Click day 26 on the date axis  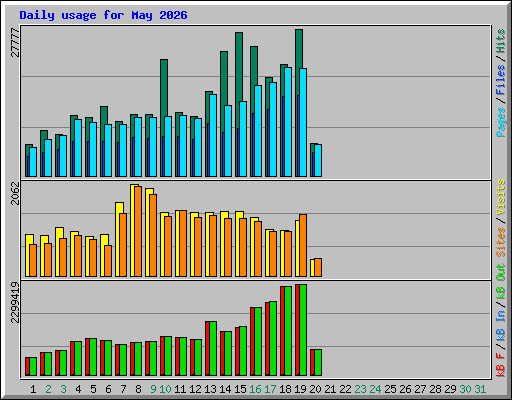pyautogui.click(x=405, y=389)
